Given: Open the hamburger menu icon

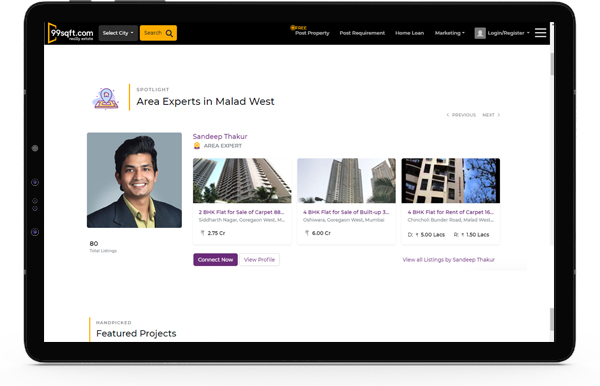Looking at the screenshot, I should [540, 33].
